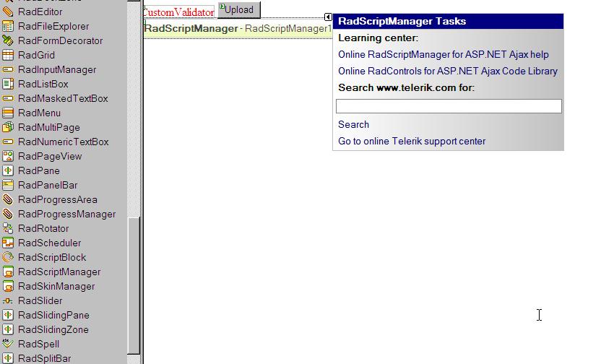Viewport: 614px width, 364px height.
Task: Click the RadSlider label in toolbox
Action: (40, 301)
